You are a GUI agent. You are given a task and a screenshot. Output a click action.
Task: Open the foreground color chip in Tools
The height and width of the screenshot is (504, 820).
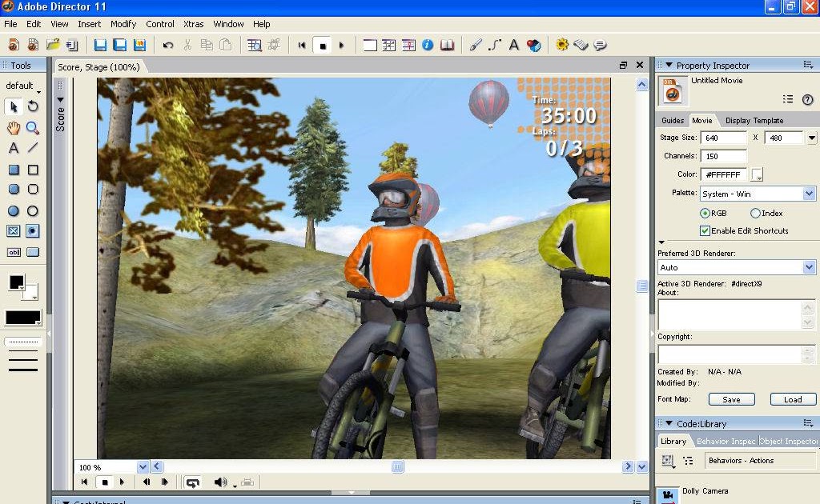coord(16,282)
